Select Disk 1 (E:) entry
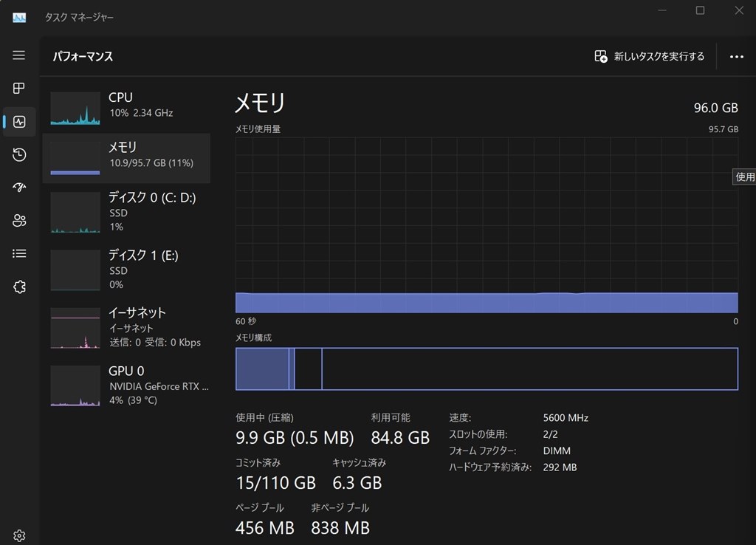The height and width of the screenshot is (545, 756). pyautogui.click(x=126, y=270)
